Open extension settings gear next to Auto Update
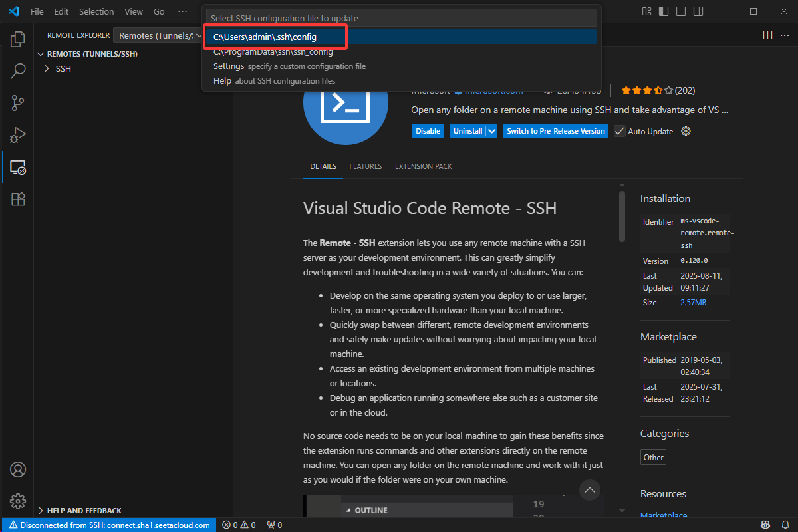 (686, 131)
